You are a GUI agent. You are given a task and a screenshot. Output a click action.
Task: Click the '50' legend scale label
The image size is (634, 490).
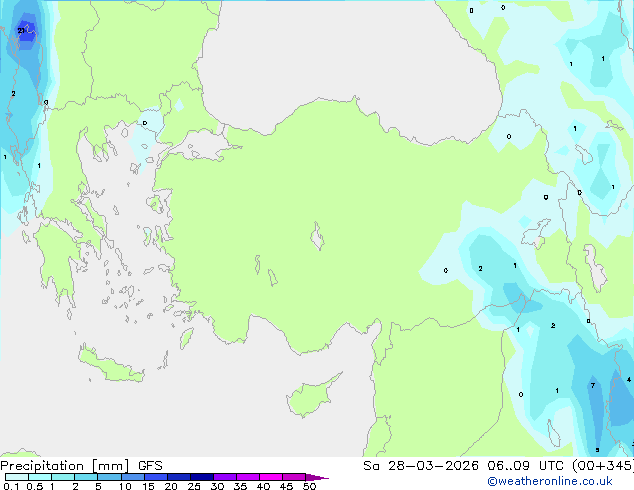point(309,486)
